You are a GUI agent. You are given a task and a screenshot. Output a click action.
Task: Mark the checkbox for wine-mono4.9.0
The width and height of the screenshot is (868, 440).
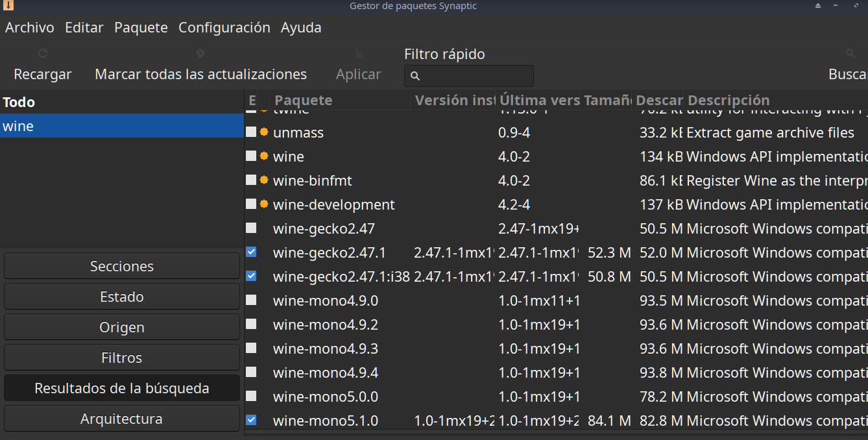click(251, 300)
